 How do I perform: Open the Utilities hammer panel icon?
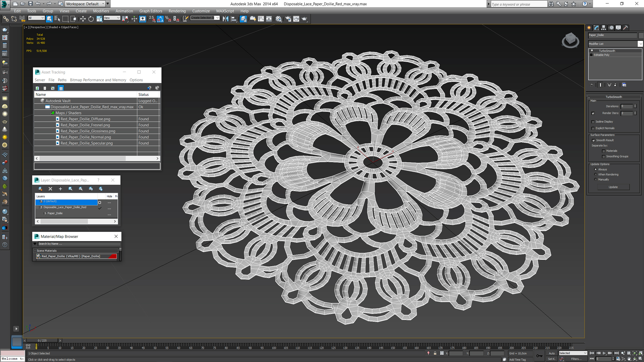(x=625, y=28)
